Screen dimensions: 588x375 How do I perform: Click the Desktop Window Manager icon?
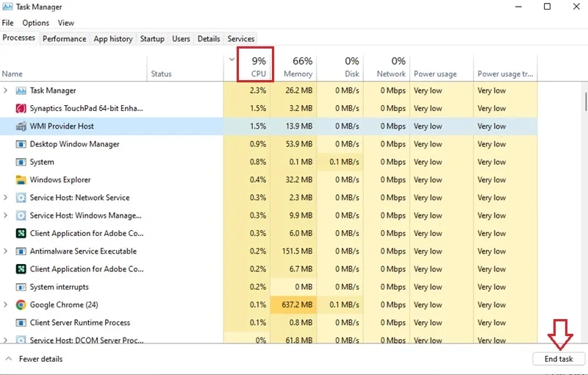21,144
